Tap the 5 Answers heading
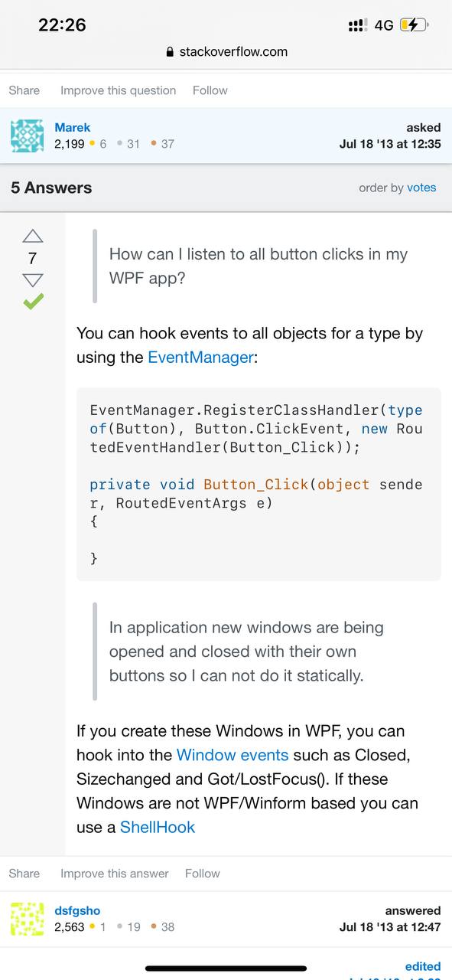This screenshot has height=980, width=452. [x=51, y=188]
